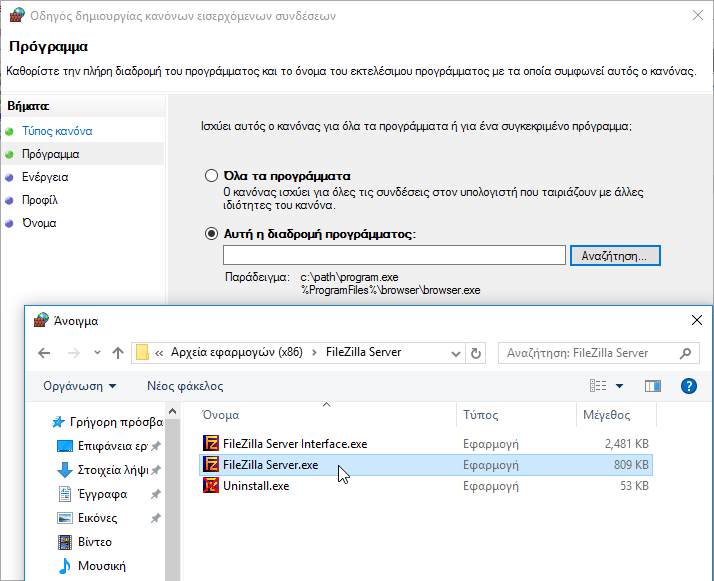The image size is (714, 581).
Task: Click the firewall icon in the wizard title bar
Action: coord(17,15)
